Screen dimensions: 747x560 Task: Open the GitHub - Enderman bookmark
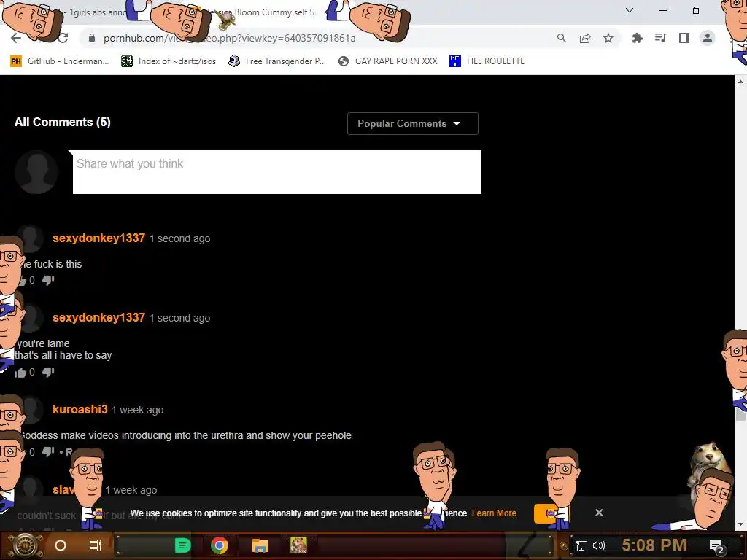(x=60, y=61)
